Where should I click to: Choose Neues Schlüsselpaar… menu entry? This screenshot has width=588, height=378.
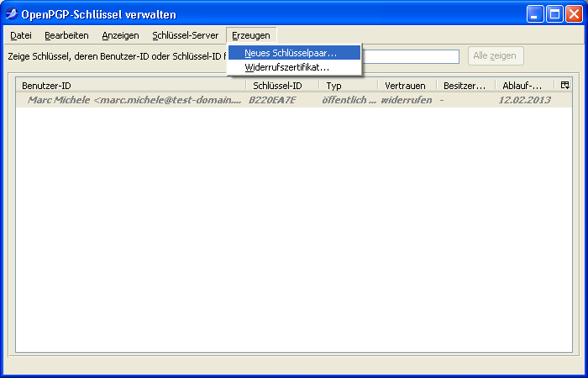[294, 53]
